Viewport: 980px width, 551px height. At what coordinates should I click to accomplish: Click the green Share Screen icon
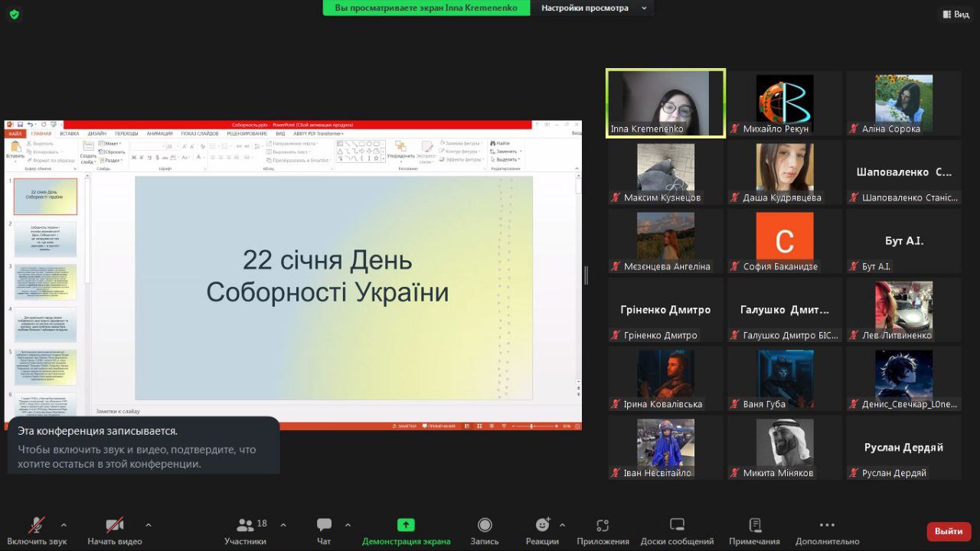point(406,525)
